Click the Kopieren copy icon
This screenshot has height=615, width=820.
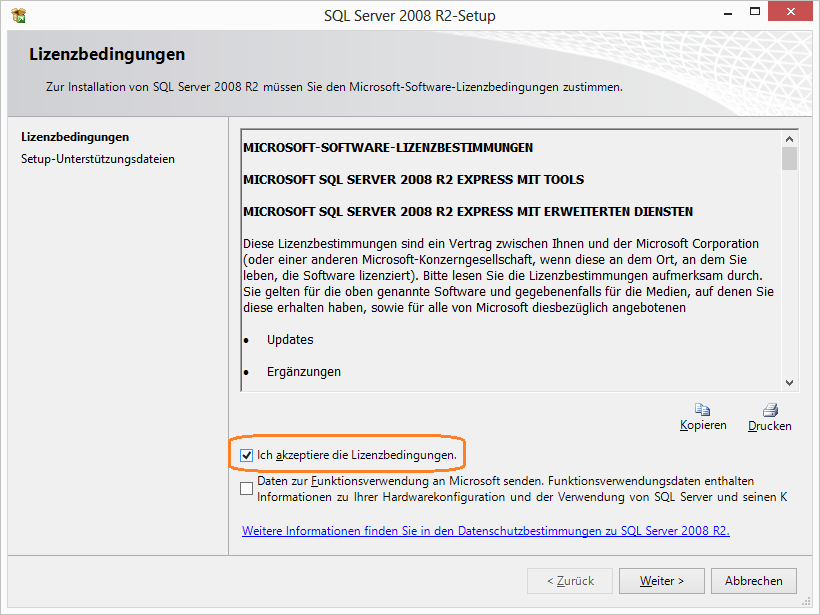[x=702, y=409]
